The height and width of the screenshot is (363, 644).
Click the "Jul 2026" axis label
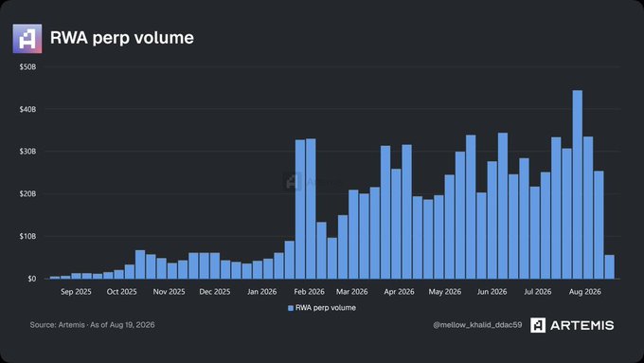coord(538,292)
